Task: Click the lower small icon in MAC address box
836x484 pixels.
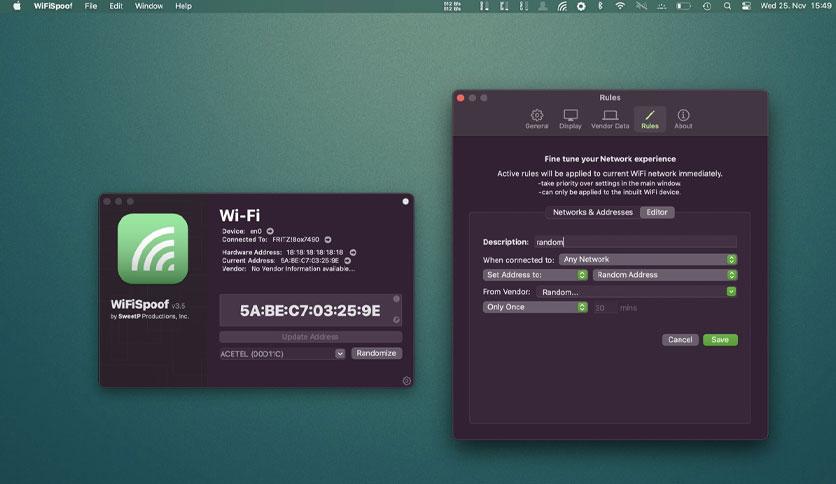Action: [x=396, y=320]
